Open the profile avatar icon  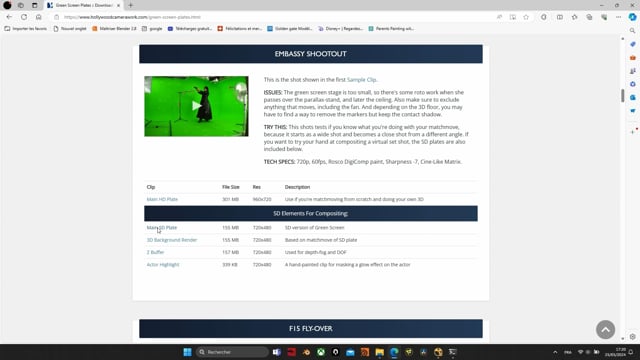7,5
